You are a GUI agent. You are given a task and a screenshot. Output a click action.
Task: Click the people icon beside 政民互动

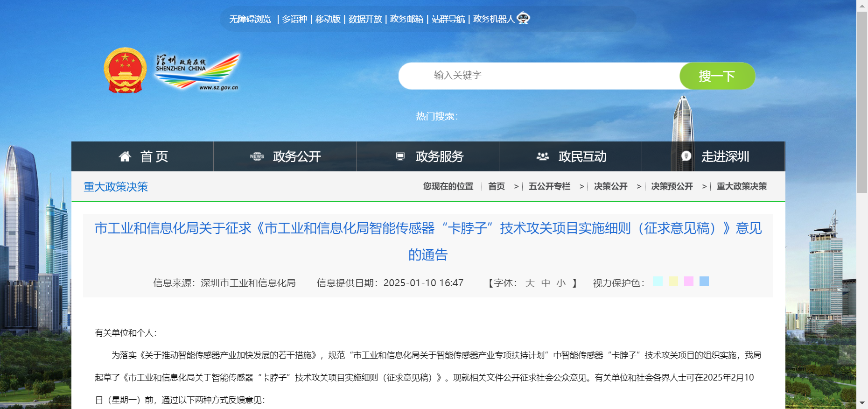click(542, 156)
